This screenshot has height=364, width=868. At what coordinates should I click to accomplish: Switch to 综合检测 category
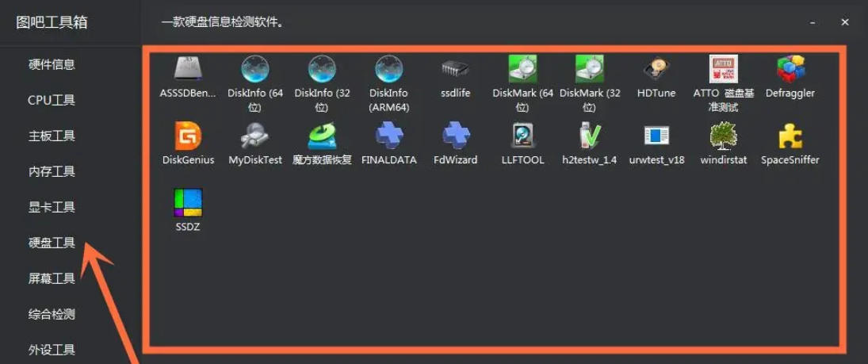(52, 314)
